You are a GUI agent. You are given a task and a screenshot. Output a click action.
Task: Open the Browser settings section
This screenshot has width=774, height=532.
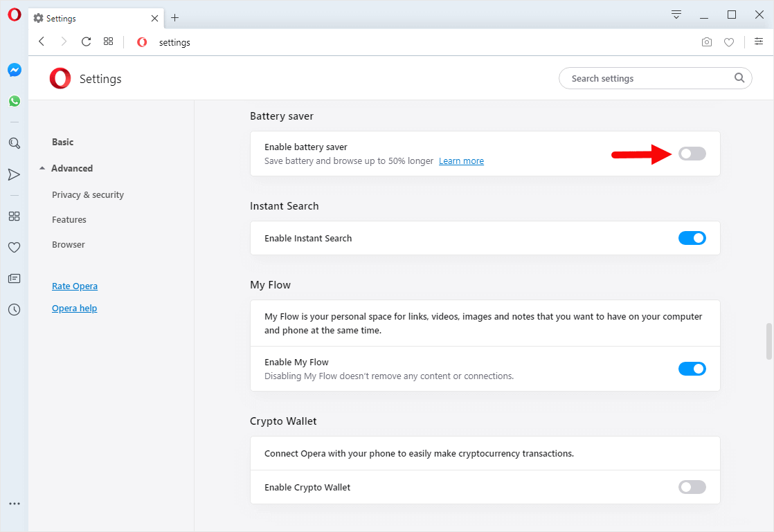click(x=69, y=244)
